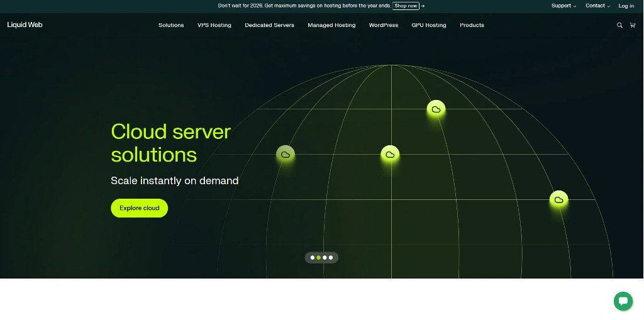Select the fourth carousel slide dot
Screen dimensions: 644x320
(x=331, y=258)
